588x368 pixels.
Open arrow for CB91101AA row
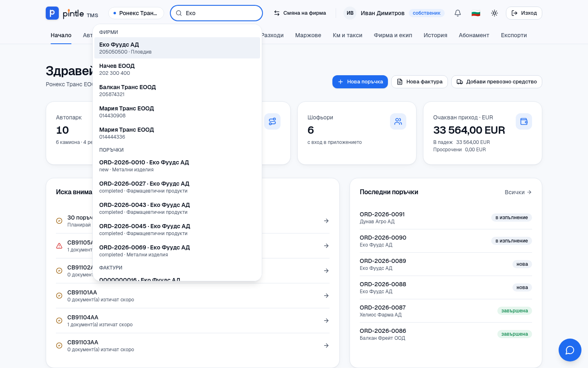tap(326, 296)
